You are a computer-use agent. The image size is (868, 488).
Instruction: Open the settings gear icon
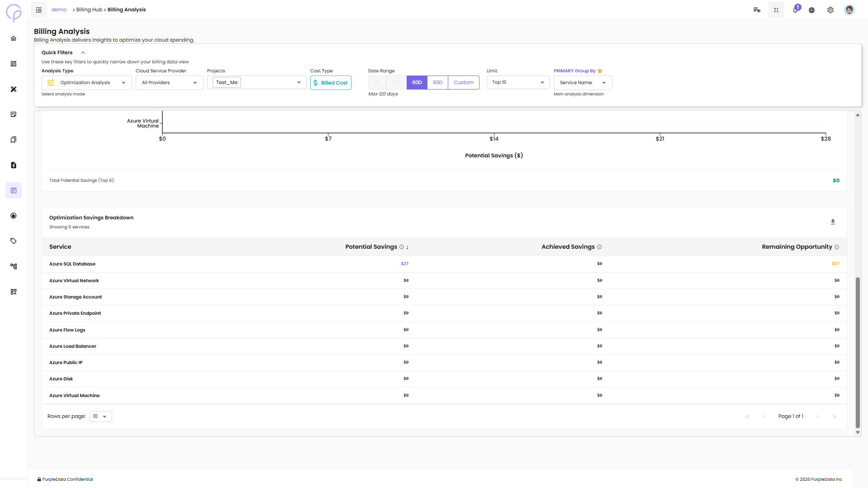(830, 10)
